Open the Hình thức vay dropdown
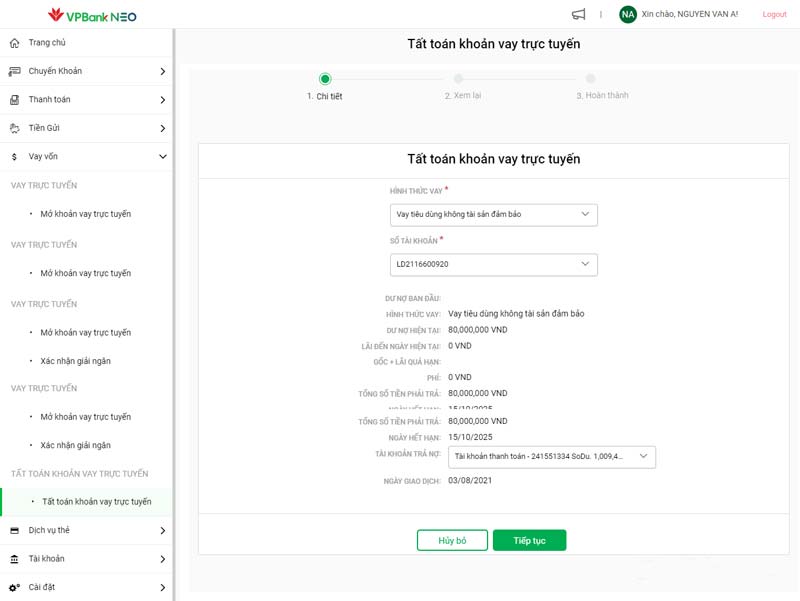Image resolution: width=800 pixels, height=601 pixels. point(493,215)
